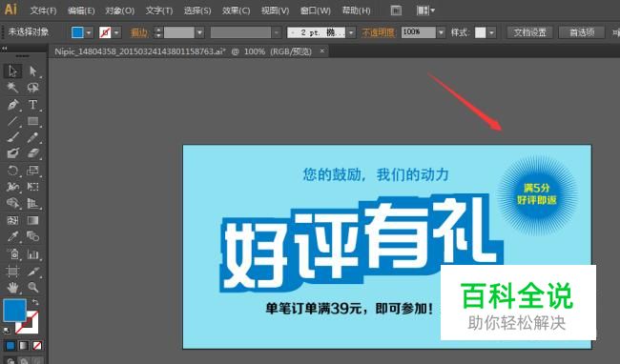Select the Direct Selection tool
The width and height of the screenshot is (620, 364).
pyautogui.click(x=33, y=71)
